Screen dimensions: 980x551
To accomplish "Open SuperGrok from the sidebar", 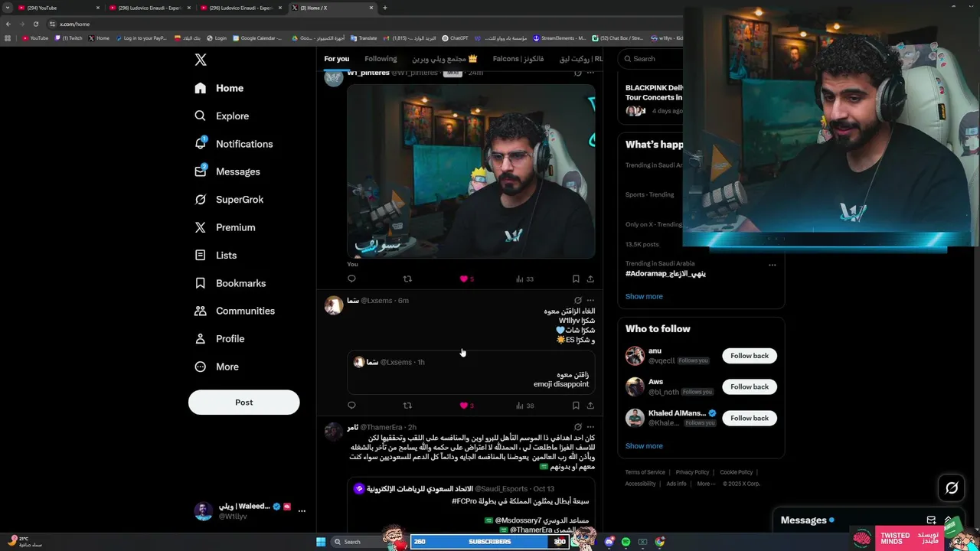I will click(x=229, y=199).
